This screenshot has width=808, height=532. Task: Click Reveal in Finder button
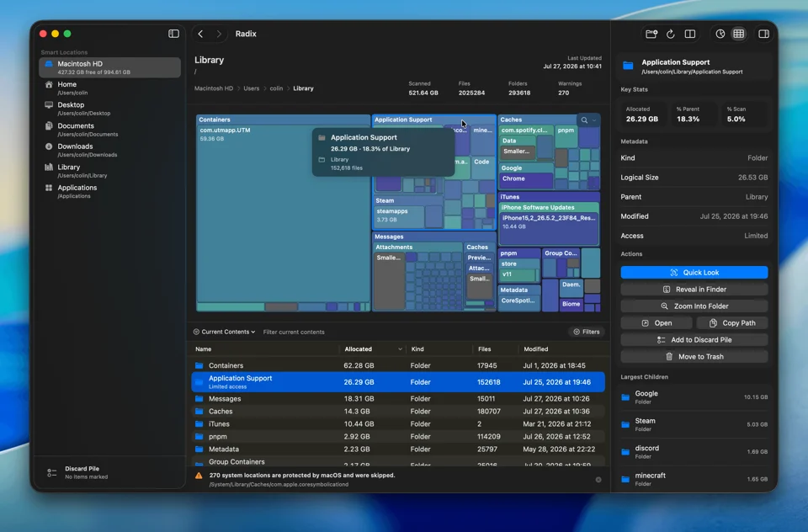coord(694,290)
